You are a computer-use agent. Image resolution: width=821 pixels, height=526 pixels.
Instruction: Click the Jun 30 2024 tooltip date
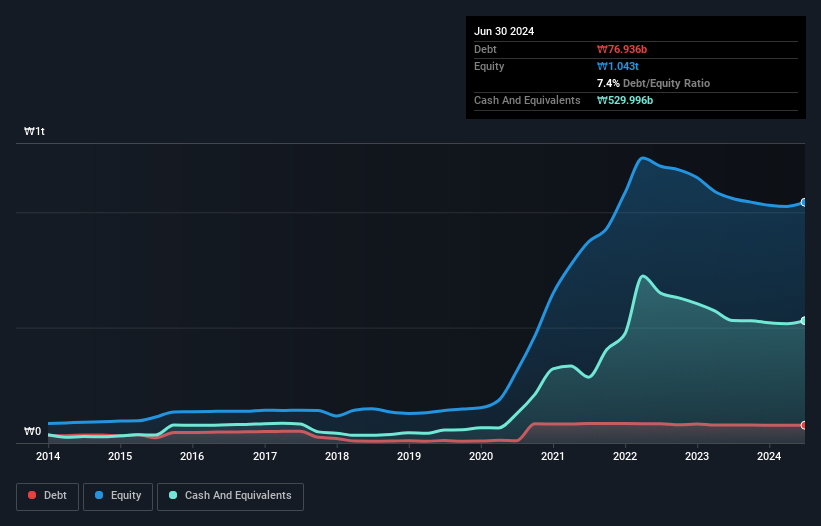(x=504, y=31)
